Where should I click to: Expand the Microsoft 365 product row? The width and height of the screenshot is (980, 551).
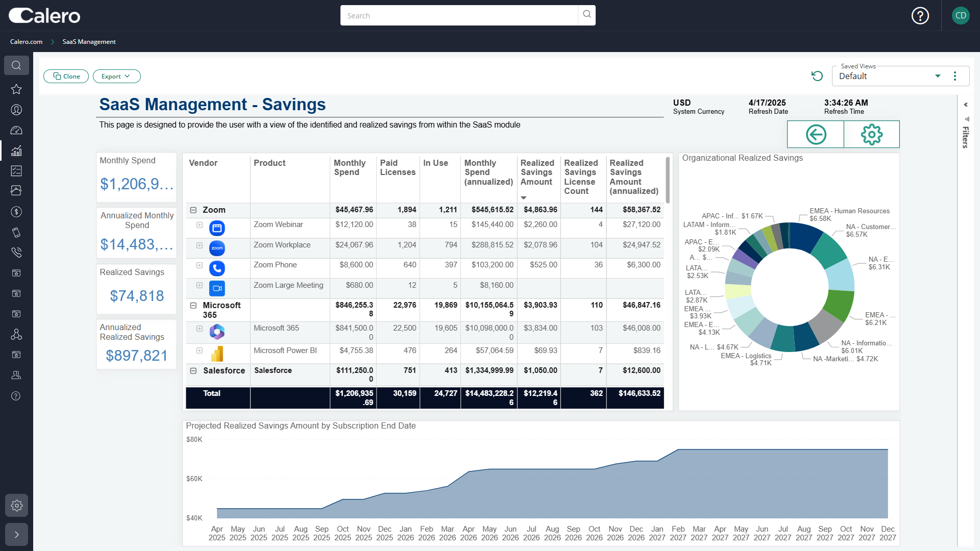[x=199, y=329]
